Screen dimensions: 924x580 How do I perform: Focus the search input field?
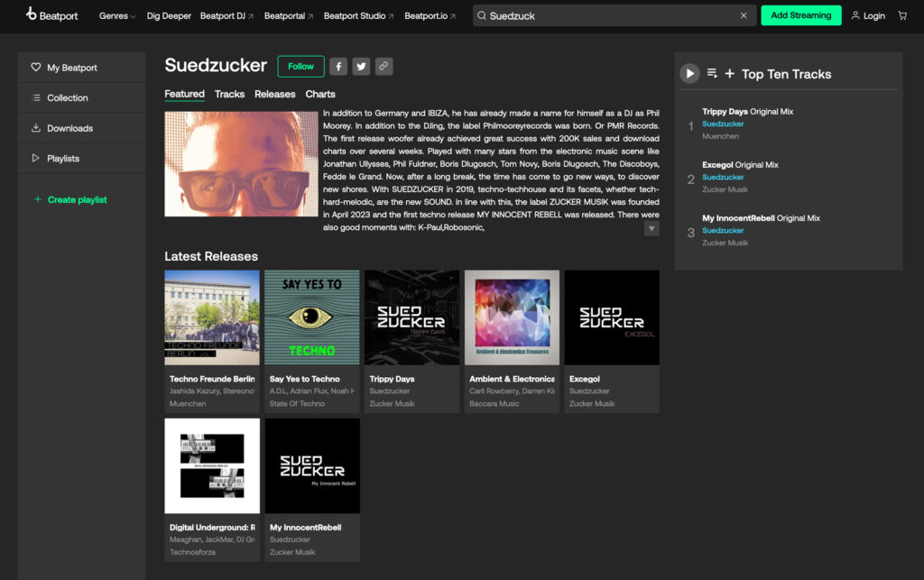coord(613,16)
